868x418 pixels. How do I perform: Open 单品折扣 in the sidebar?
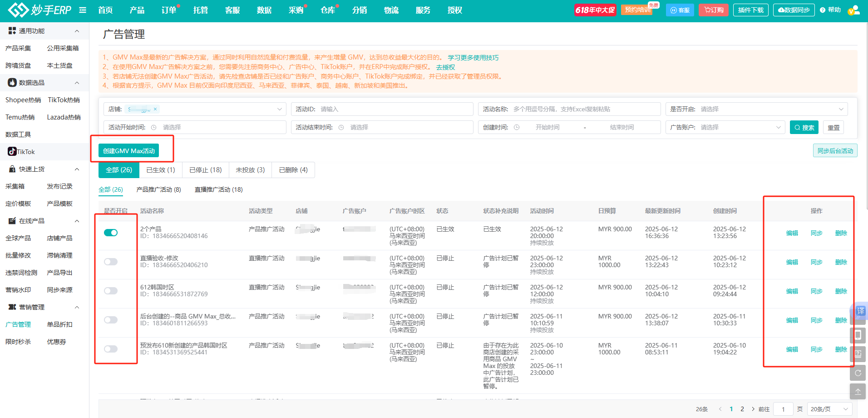(60, 324)
